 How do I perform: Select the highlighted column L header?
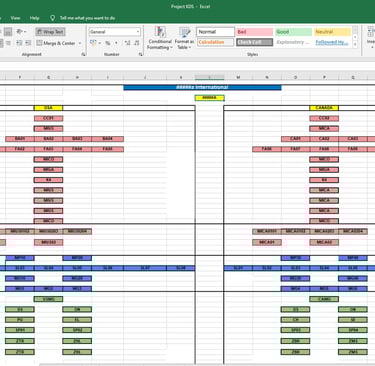pyautogui.click(x=210, y=77)
